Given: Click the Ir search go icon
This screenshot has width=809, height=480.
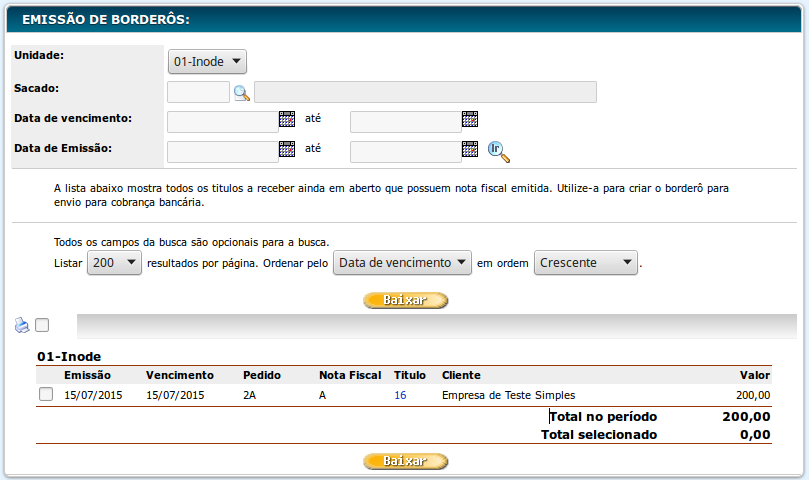Looking at the screenshot, I should pyautogui.click(x=499, y=151).
